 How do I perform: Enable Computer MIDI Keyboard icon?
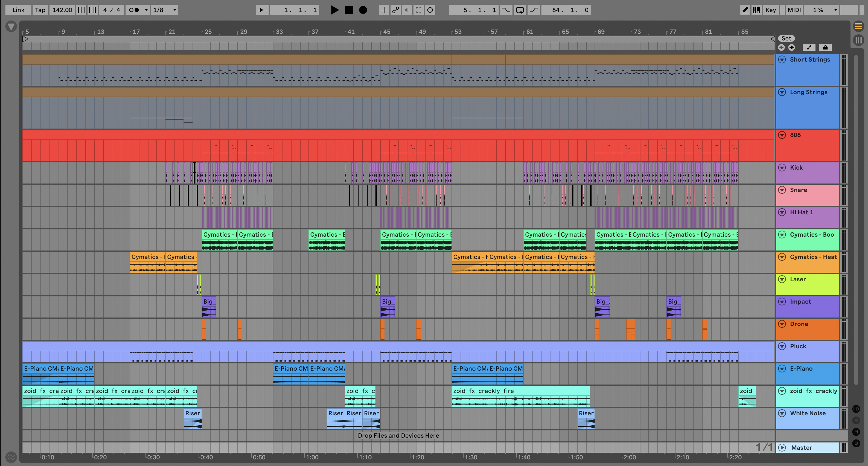point(756,10)
